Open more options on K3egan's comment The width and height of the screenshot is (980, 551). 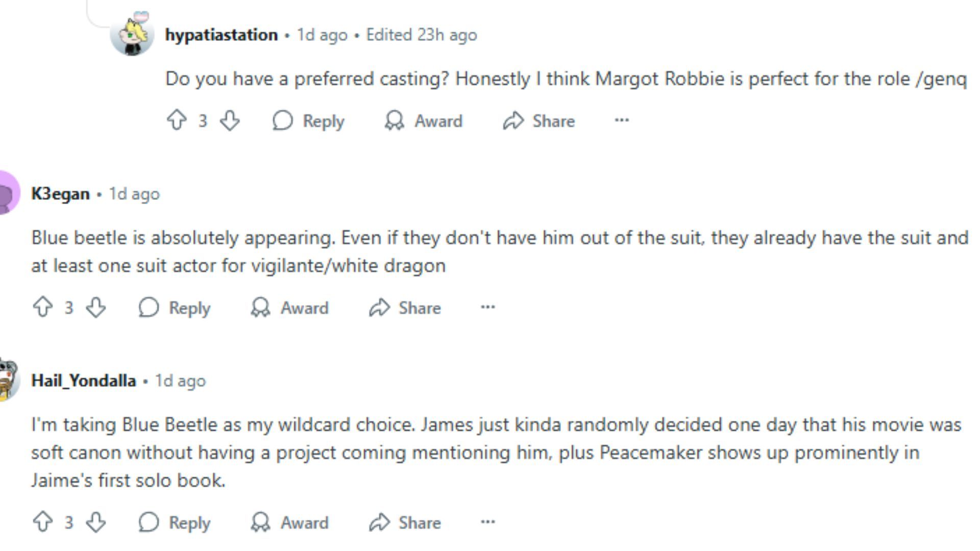(x=487, y=307)
